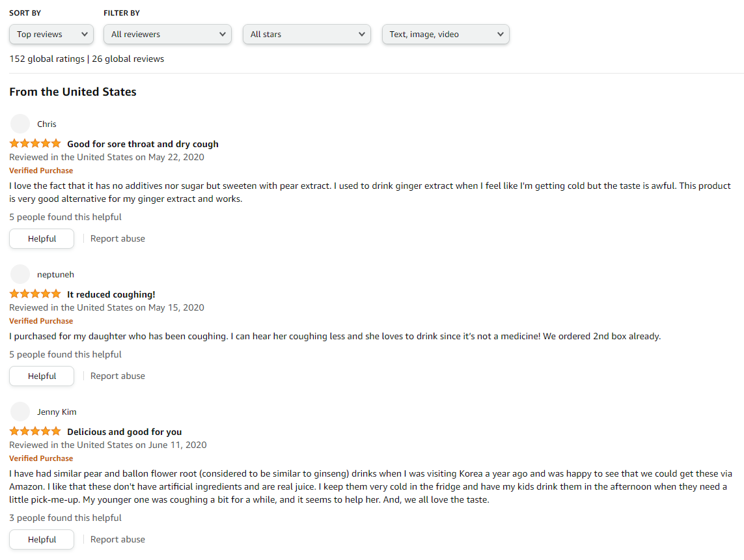Mark neptuneh's review as Helpful
Viewport: 744px width, 560px height.
click(x=42, y=376)
